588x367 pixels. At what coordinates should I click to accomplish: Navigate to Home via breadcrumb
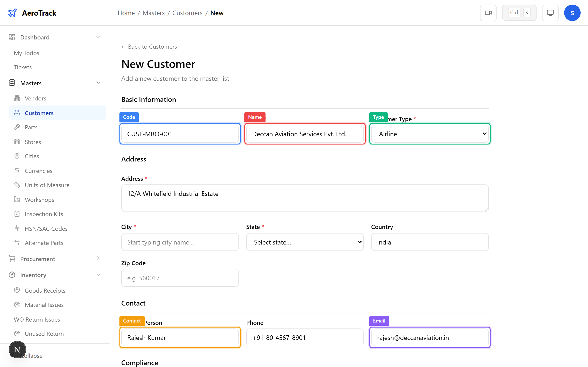point(126,13)
